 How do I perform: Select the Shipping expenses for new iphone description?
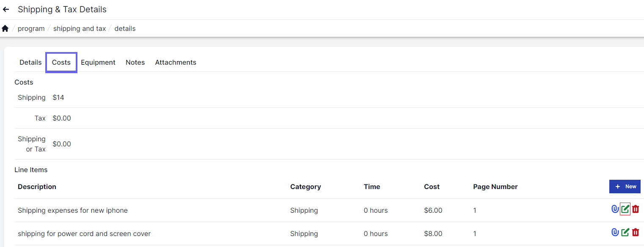(x=72, y=210)
